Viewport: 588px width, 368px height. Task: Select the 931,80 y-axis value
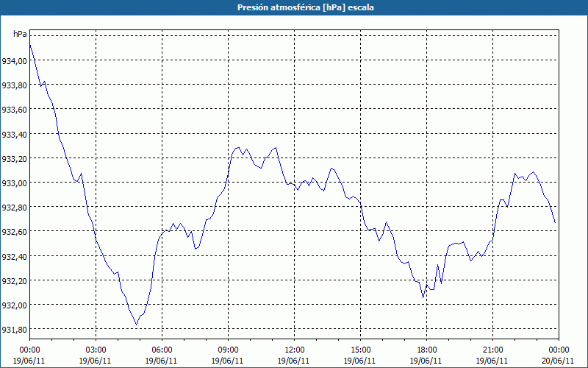(14, 329)
